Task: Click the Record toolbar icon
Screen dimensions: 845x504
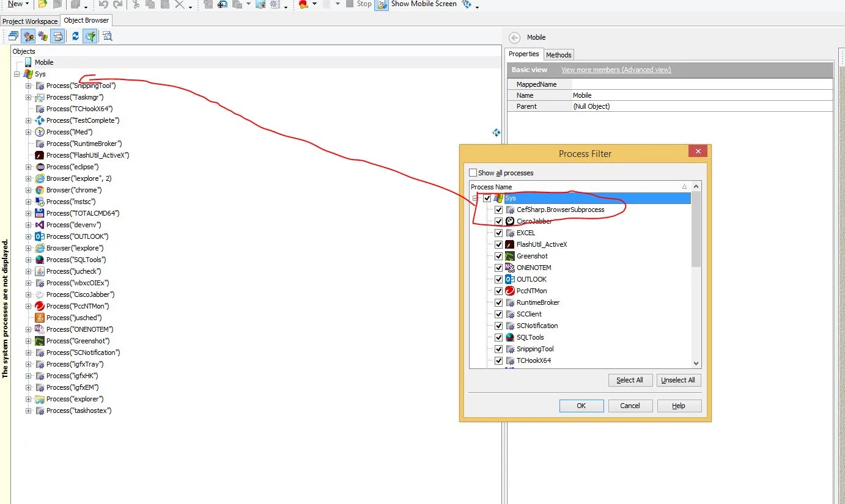Action: tap(304, 5)
